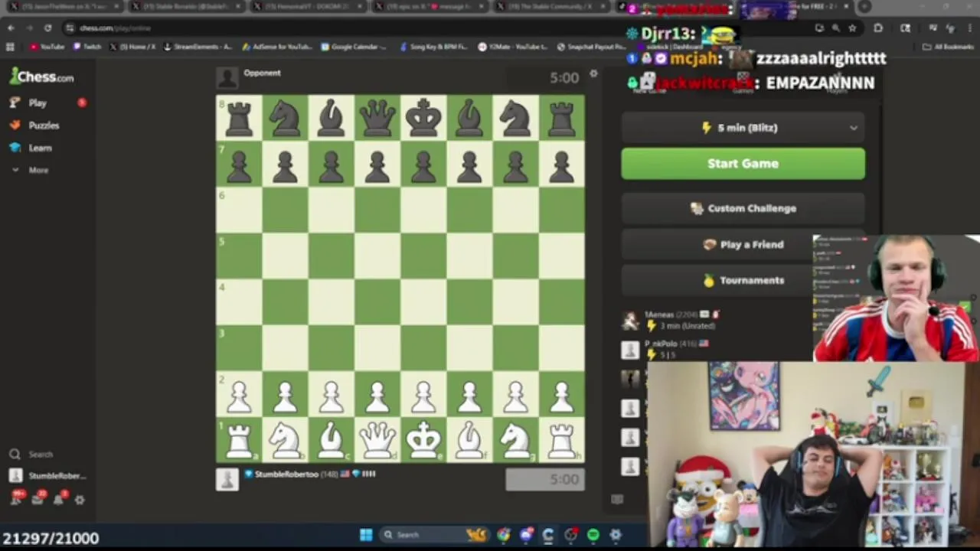Viewport: 980px width, 551px height.
Task: Open the Apps grid icon in the bookmarks bar
Action: point(10,47)
